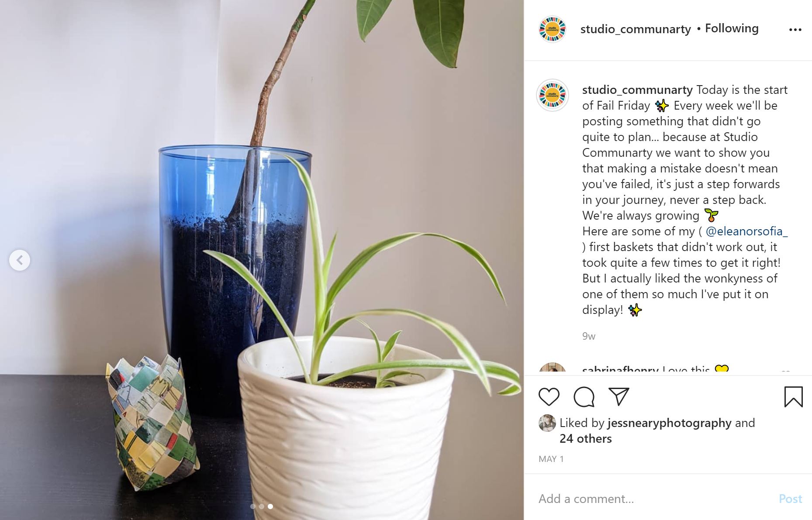
Task: Visit the @eleanorsofia_ mention link
Action: pos(746,231)
